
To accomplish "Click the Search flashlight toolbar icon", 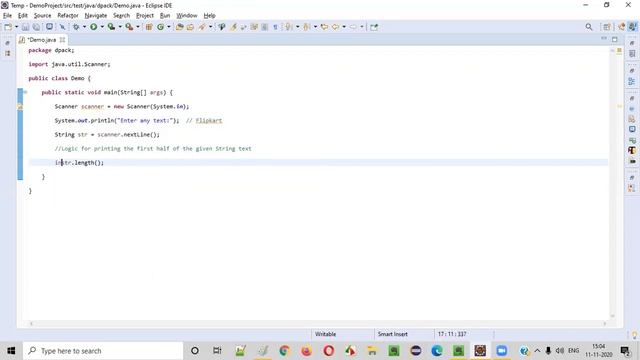I will click(x=202, y=27).
